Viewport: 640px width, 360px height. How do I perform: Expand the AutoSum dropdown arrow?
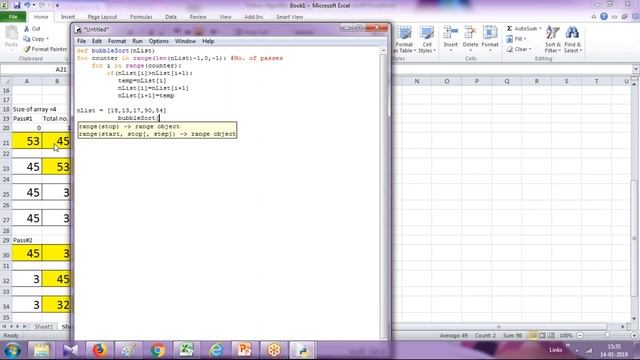click(x=540, y=29)
